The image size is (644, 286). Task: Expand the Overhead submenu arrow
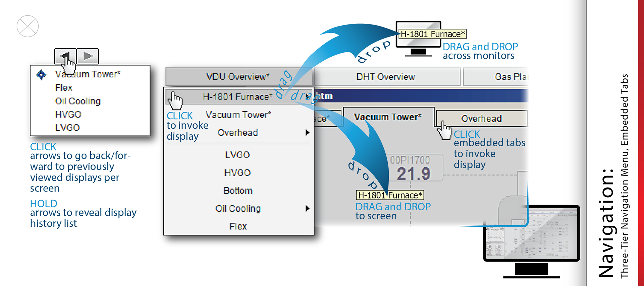(x=307, y=133)
